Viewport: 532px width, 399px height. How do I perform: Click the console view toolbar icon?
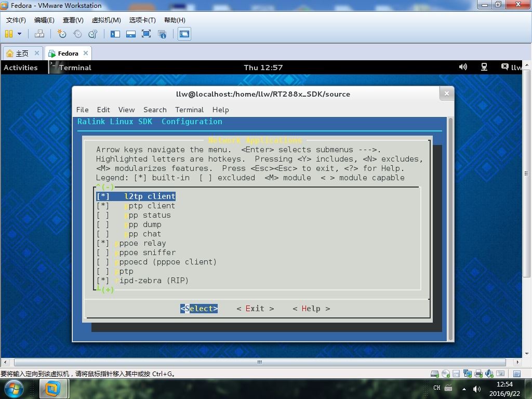click(184, 34)
